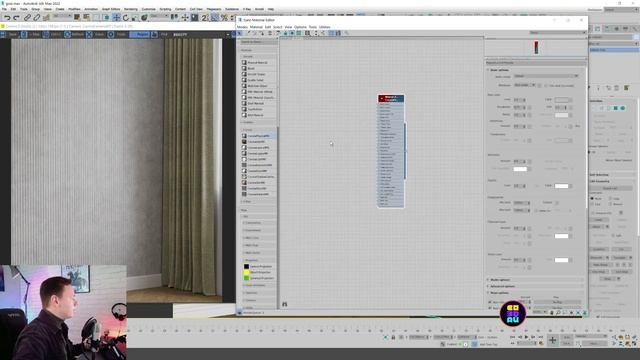Activate the Select and Scale tool
640x360 pixels.
click(135, 18)
